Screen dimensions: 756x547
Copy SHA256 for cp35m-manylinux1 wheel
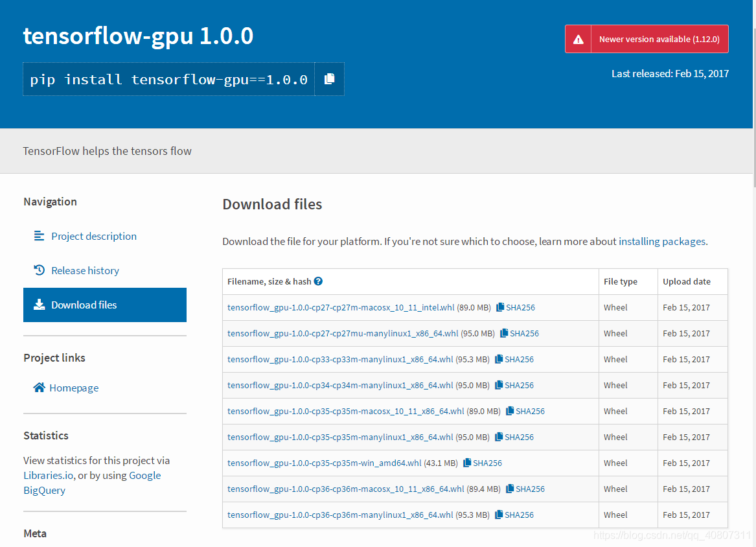point(514,437)
